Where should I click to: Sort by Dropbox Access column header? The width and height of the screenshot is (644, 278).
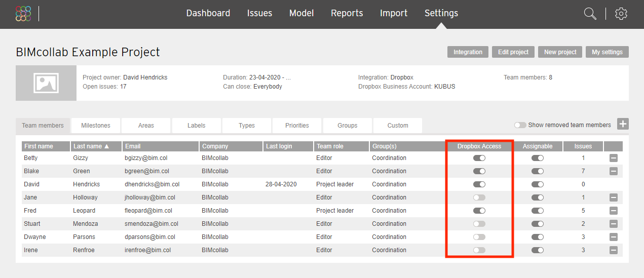(479, 146)
